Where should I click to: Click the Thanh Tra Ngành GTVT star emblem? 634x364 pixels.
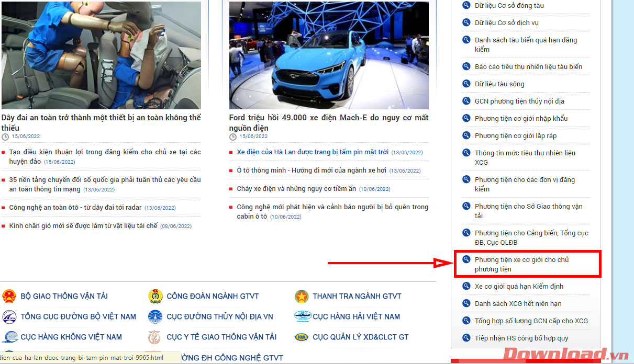302,297
